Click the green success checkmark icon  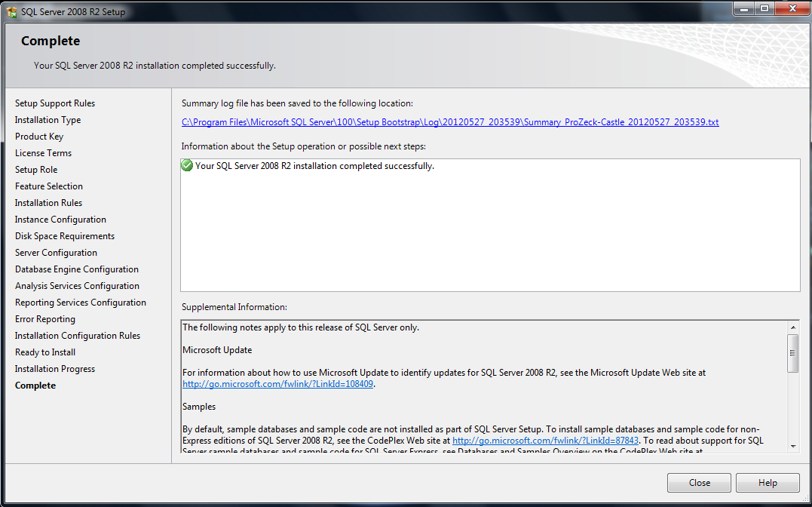tap(187, 166)
